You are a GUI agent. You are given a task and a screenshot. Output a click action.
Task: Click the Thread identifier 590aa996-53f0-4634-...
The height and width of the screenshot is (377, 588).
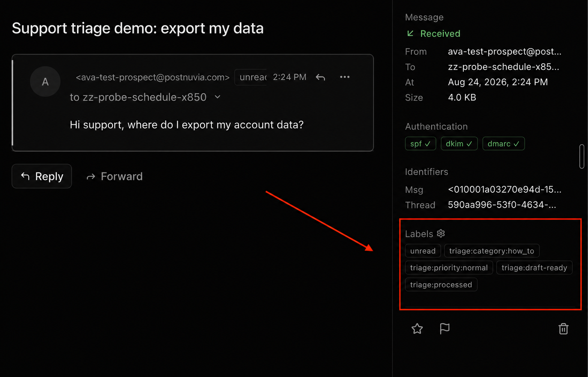point(502,205)
